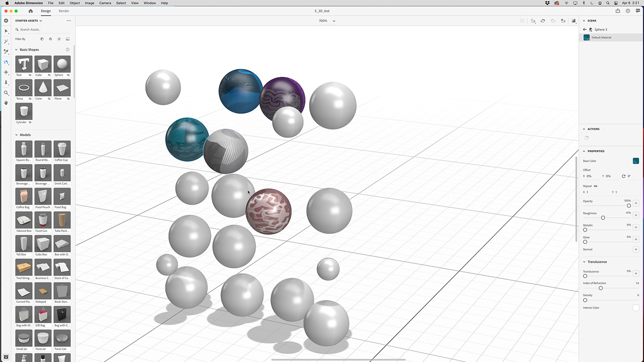Select the Magic Wand tool
Viewport: 644px width, 362px height.
6,41
